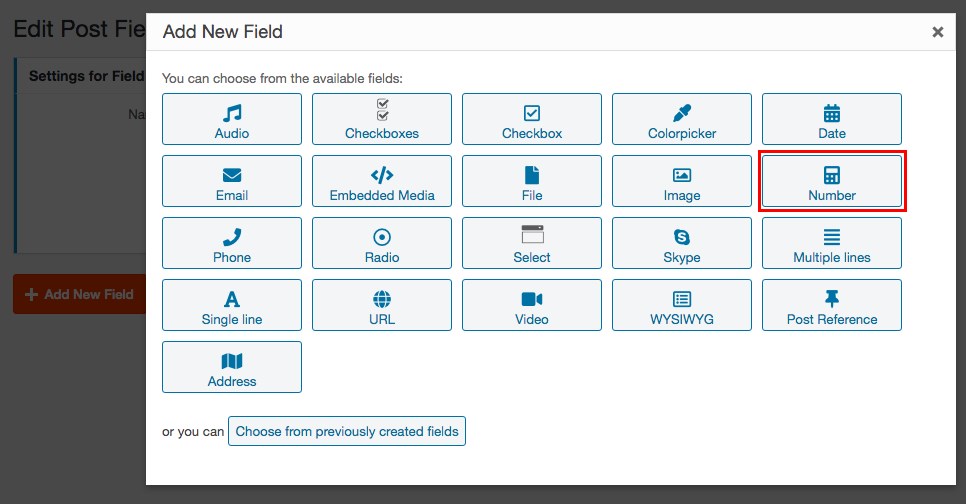Add a Skype field

(682, 243)
